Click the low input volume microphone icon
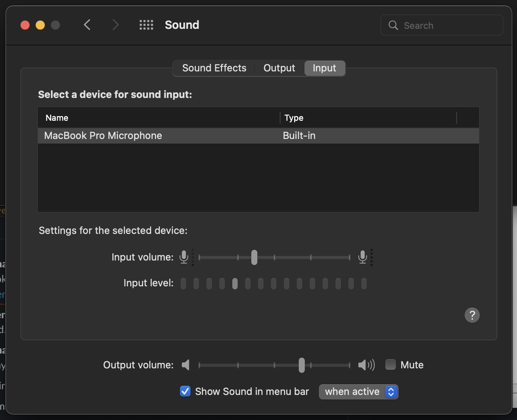Image resolution: width=517 pixels, height=420 pixels. tap(184, 257)
